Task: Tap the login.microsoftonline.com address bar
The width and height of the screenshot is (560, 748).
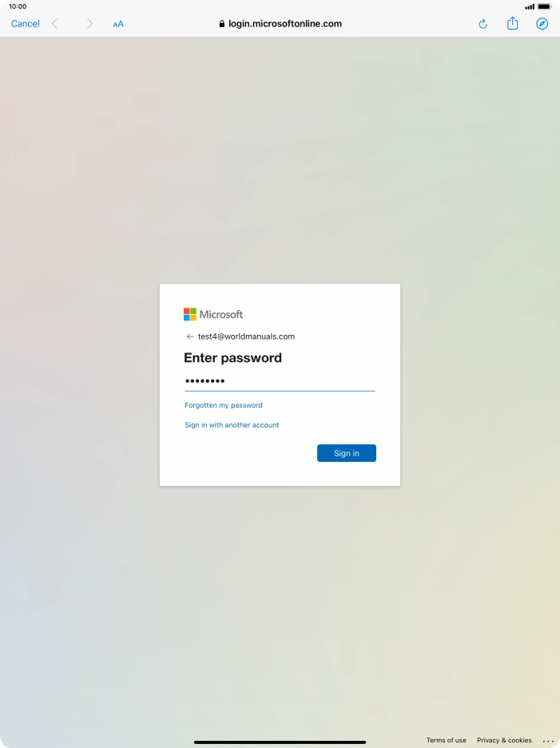Action: click(x=280, y=24)
